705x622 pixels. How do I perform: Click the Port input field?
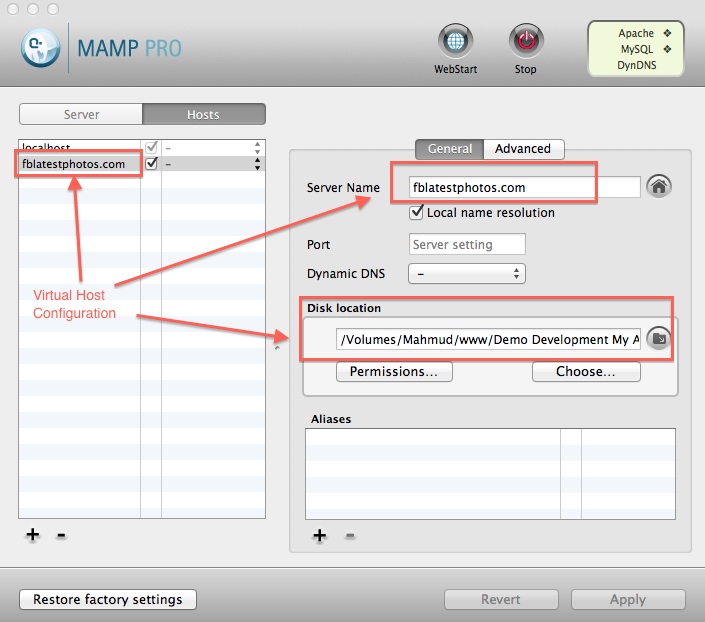click(x=467, y=244)
